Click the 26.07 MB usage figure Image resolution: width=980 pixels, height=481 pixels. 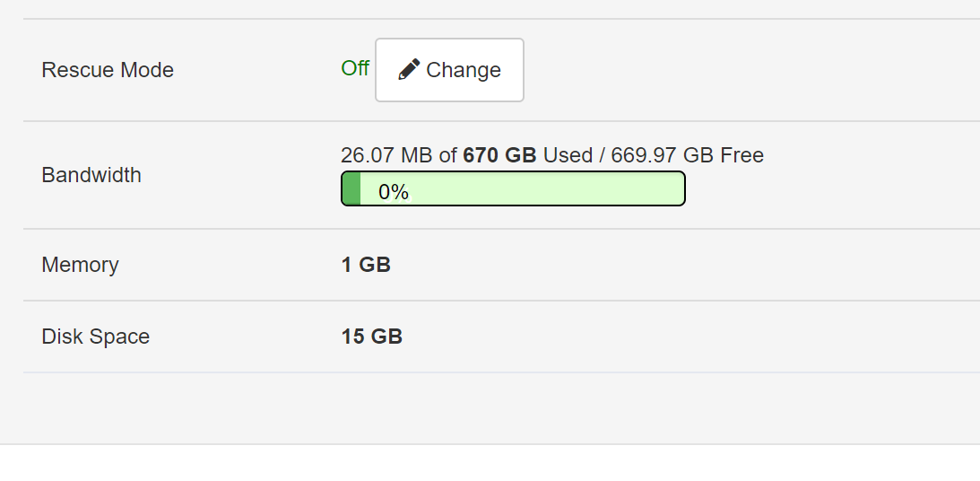pyautogui.click(x=387, y=155)
